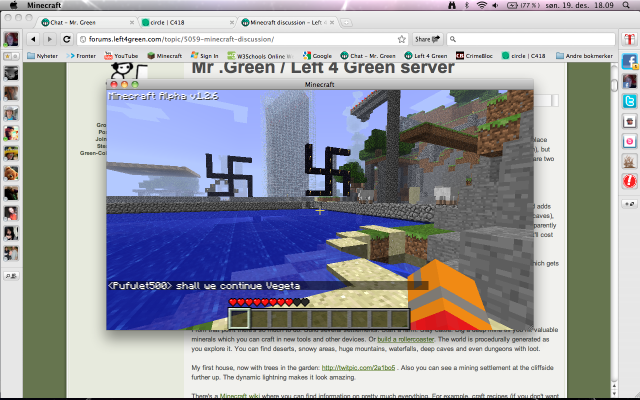Click the Minecraft game window title bar
Image resolution: width=640 pixels, height=400 pixels.
coord(320,84)
